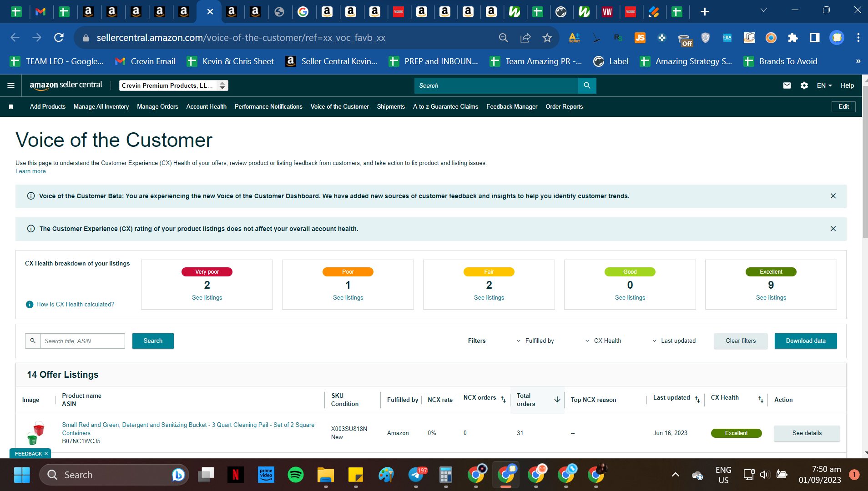Go back to the previous page
The height and width of the screenshot is (491, 868).
[x=15, y=38]
